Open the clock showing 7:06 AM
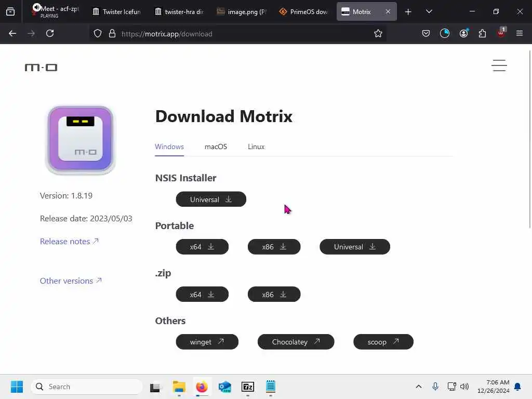 [x=494, y=387]
